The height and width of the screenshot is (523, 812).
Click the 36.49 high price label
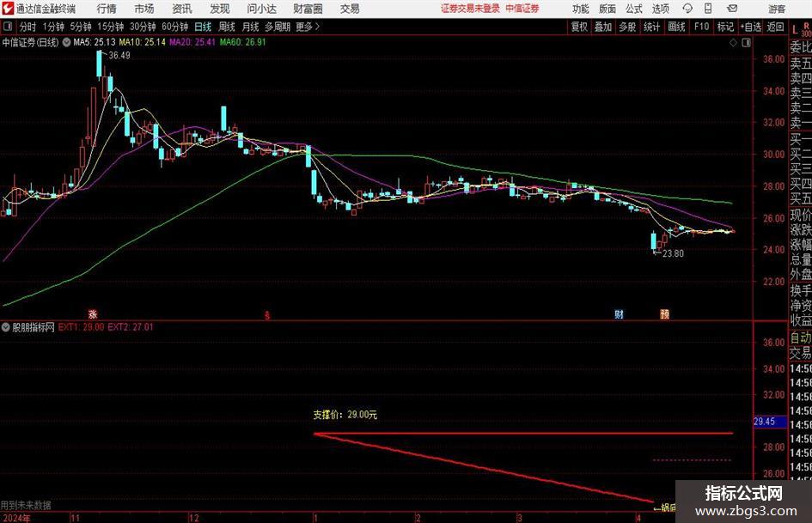click(119, 56)
